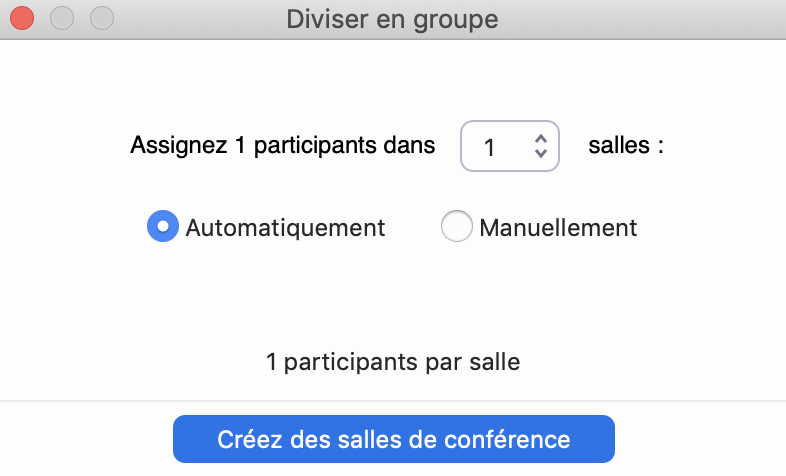
Task: Click the 1 participants par salle text
Action: [x=393, y=362]
